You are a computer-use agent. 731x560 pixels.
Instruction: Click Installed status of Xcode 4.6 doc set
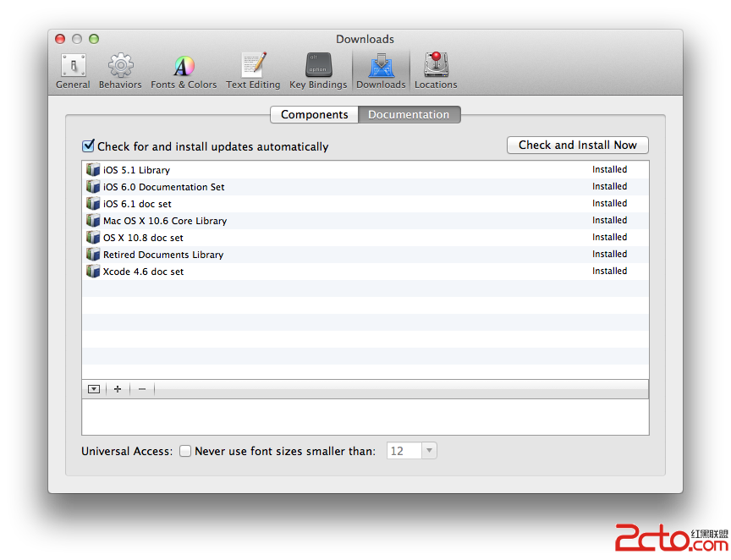[x=609, y=271]
